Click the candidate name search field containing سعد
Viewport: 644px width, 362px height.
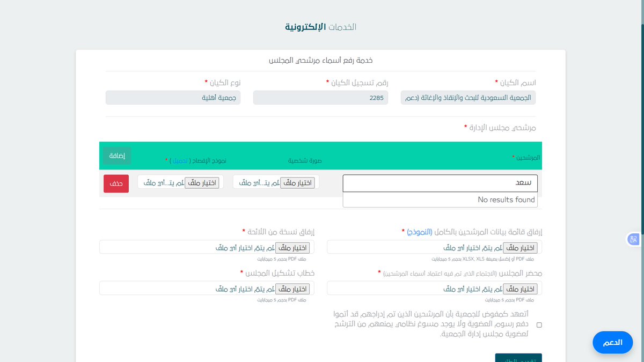pyautogui.click(x=440, y=183)
